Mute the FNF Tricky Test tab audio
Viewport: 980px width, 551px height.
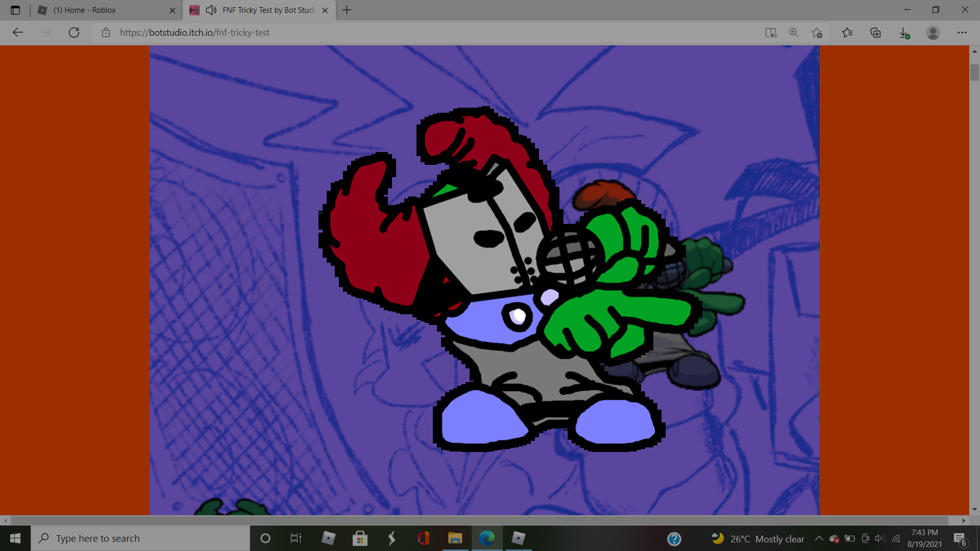click(x=211, y=10)
